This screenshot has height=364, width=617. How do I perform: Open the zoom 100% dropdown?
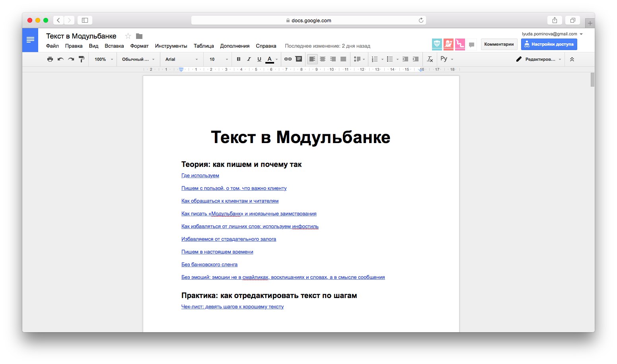click(103, 59)
